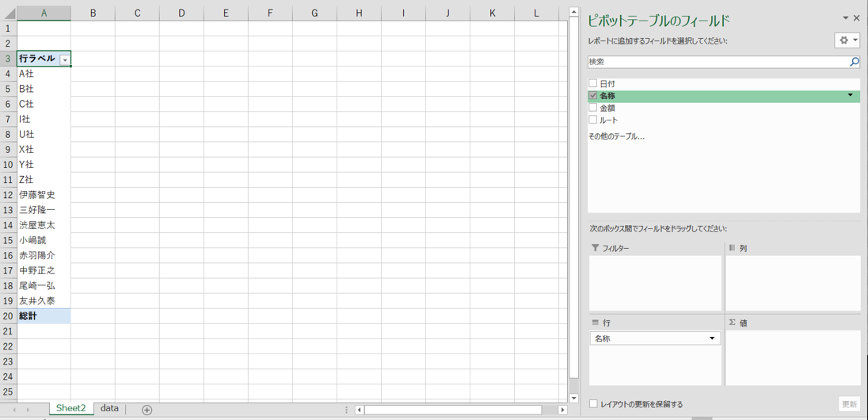This screenshot has width=868, height=420.
Task: Select the 総計 total cell
Action: point(44,316)
